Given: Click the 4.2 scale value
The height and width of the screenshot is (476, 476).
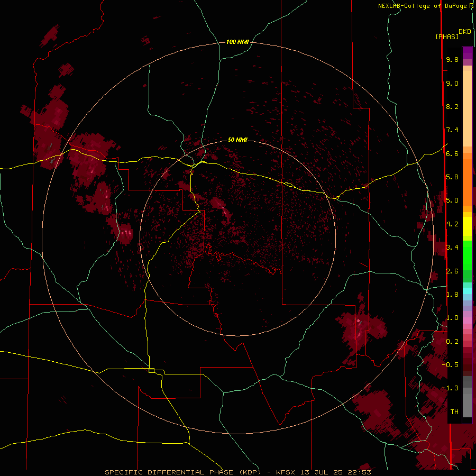Looking at the screenshot, I should coord(452,224).
